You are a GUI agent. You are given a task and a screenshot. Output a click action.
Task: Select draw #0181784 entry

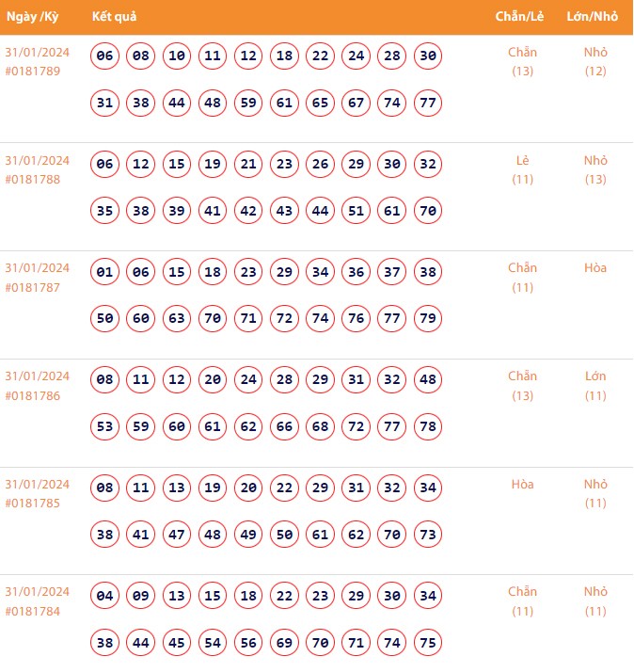point(33,611)
